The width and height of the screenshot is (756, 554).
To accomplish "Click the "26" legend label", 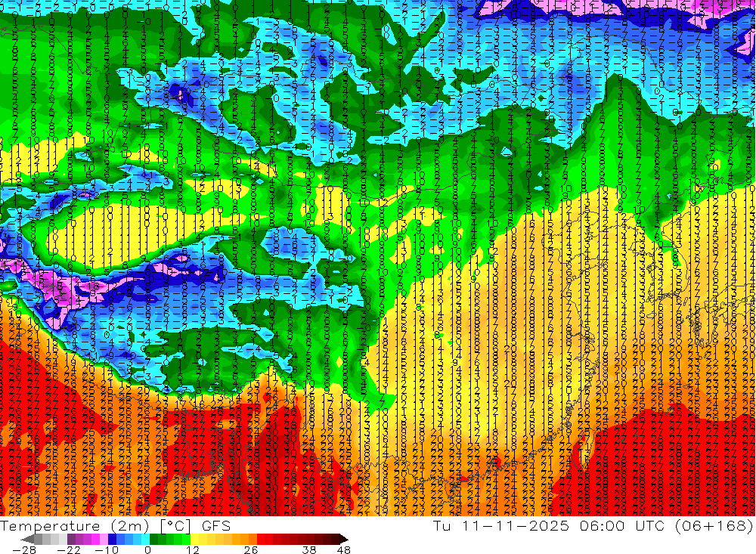I will (251, 550).
